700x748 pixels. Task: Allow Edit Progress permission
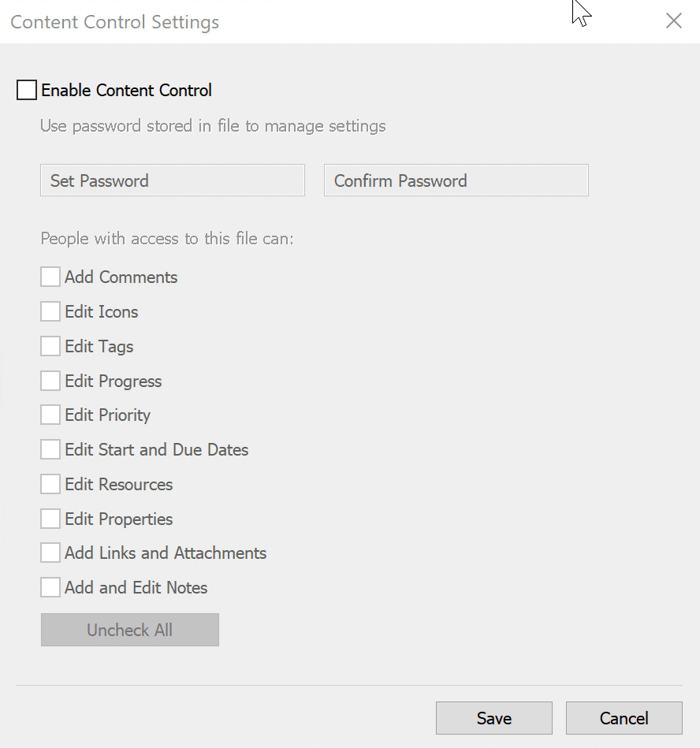(x=50, y=381)
